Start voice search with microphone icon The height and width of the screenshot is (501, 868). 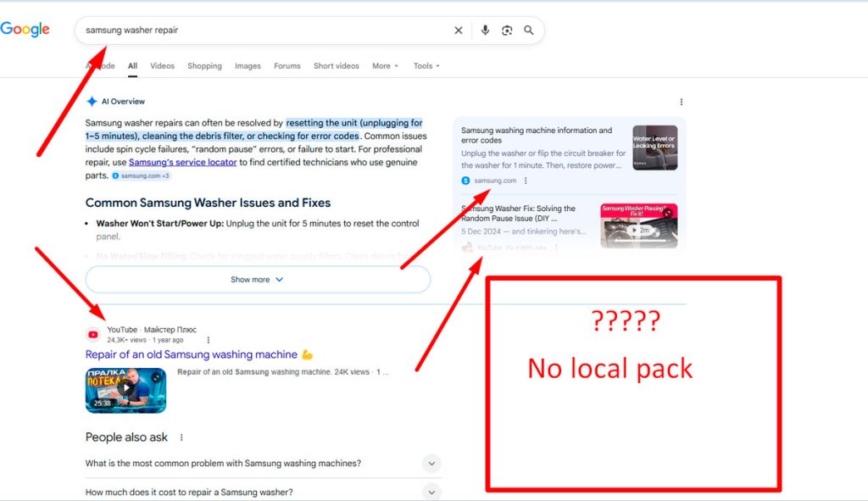(x=485, y=31)
